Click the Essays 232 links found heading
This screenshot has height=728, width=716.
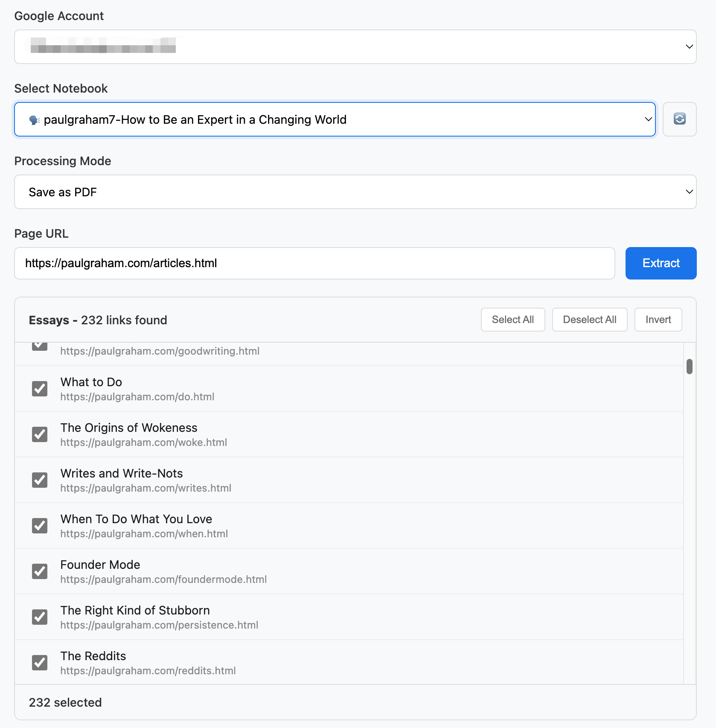(x=98, y=320)
